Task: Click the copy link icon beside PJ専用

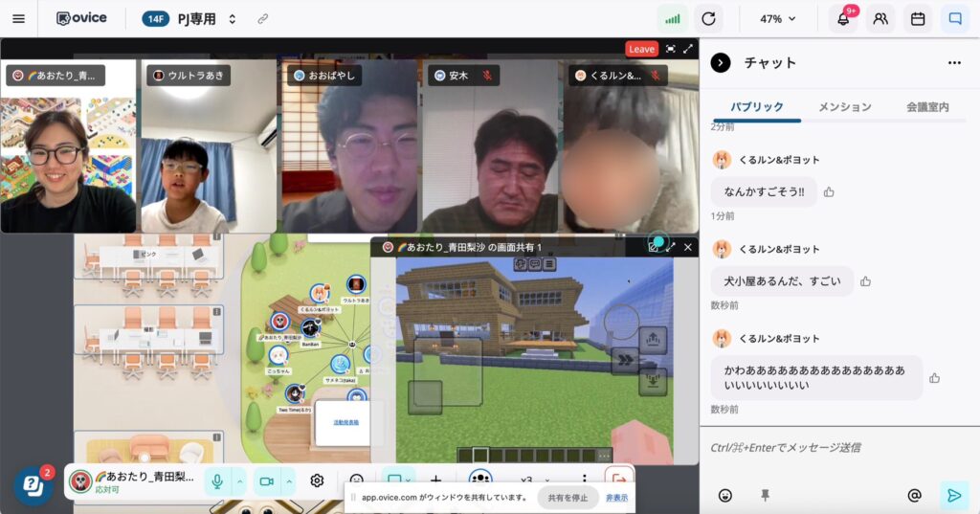Action: pos(263,19)
